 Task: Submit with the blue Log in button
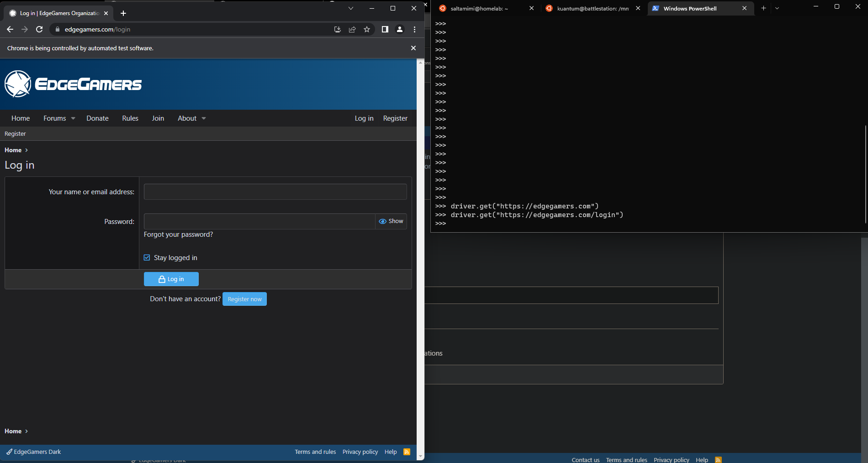point(171,279)
